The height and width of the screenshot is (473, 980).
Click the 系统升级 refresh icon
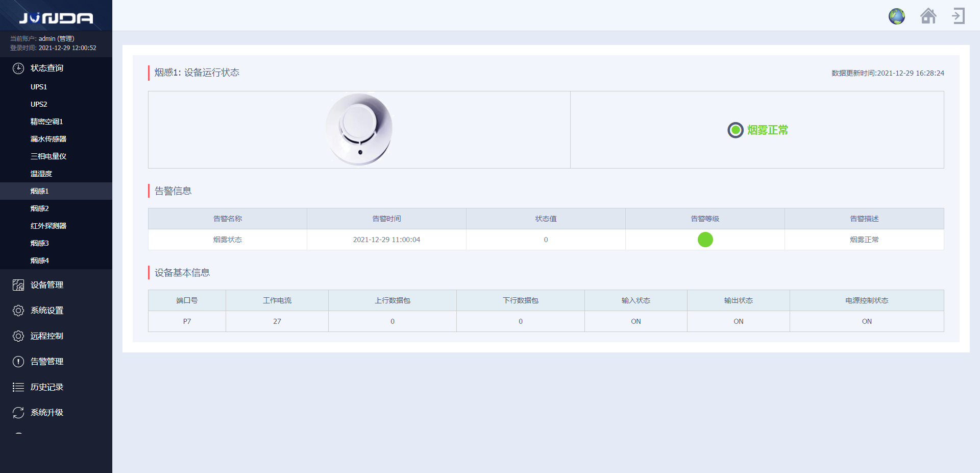click(x=18, y=413)
